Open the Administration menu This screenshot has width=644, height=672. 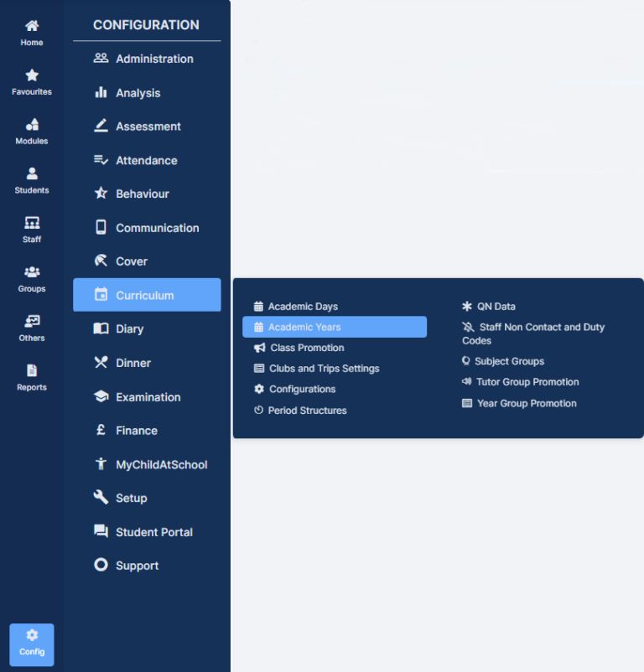(x=147, y=59)
